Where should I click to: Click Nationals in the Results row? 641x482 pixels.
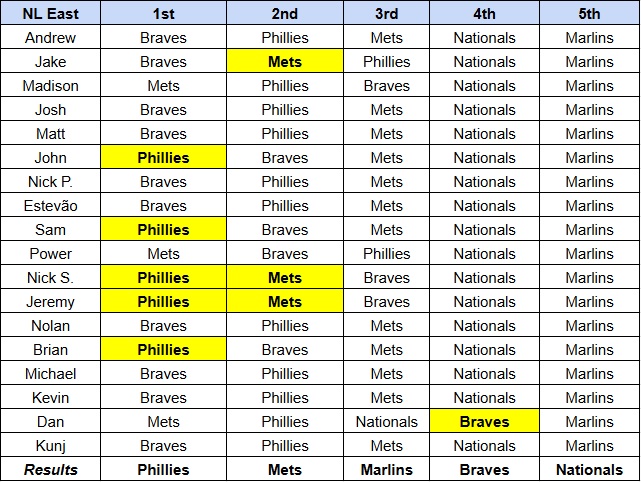click(x=589, y=470)
